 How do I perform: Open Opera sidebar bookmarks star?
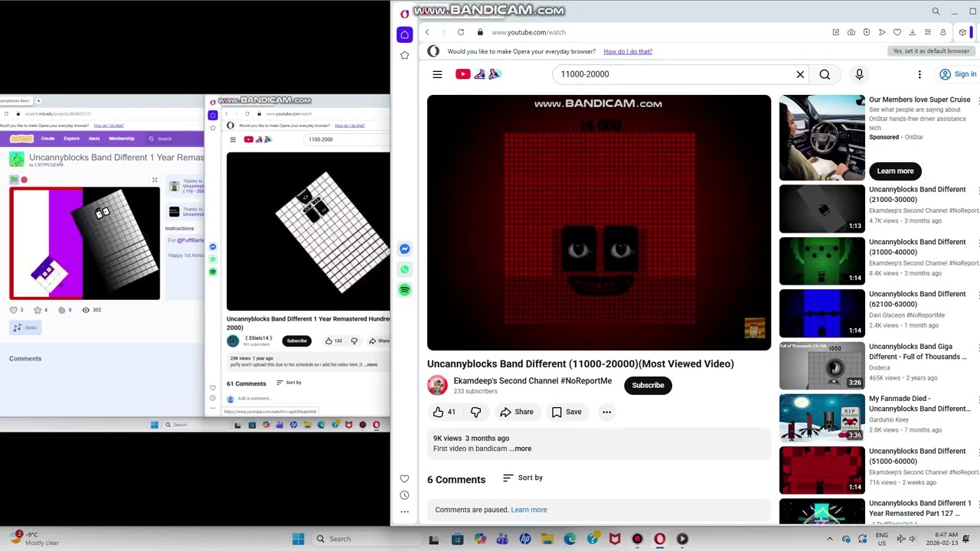404,55
